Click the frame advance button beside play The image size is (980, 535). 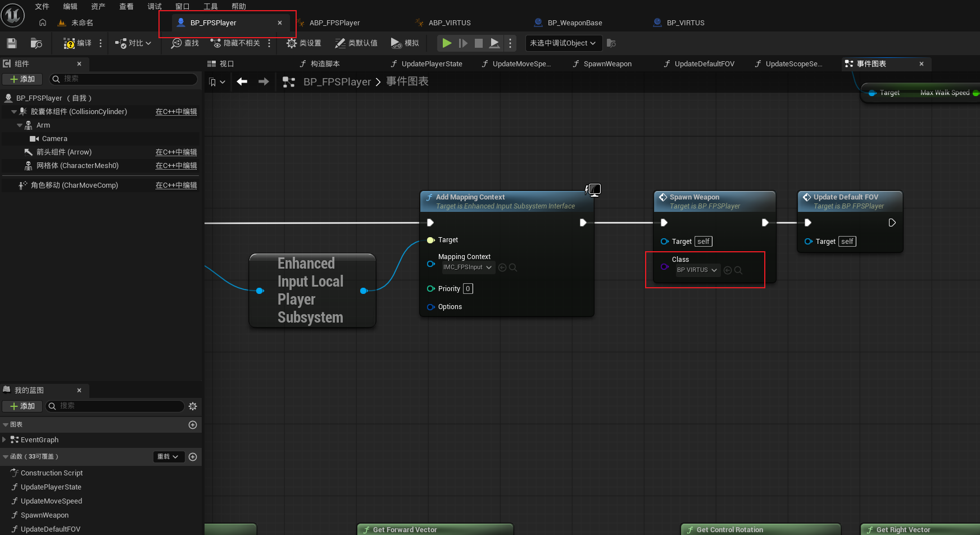463,43
